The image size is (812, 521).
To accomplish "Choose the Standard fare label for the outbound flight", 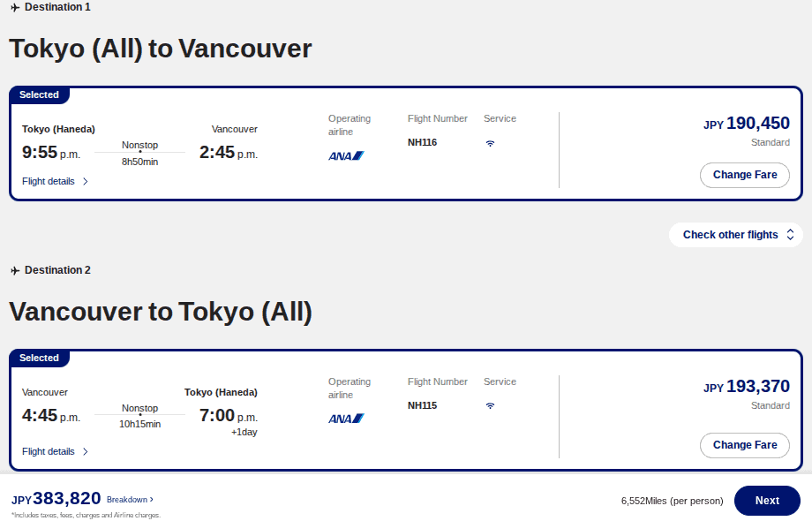I will click(x=769, y=142).
